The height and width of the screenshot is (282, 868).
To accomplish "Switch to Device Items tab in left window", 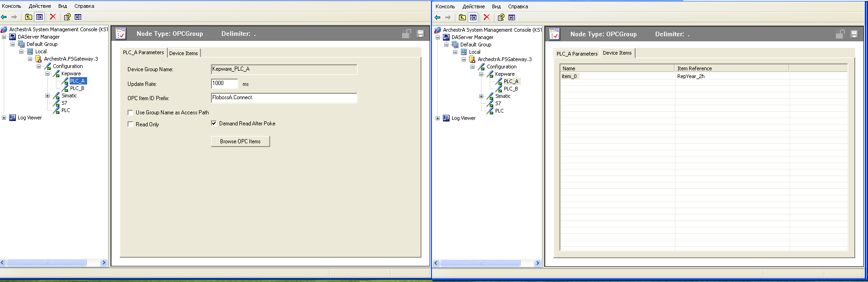I will [x=183, y=53].
